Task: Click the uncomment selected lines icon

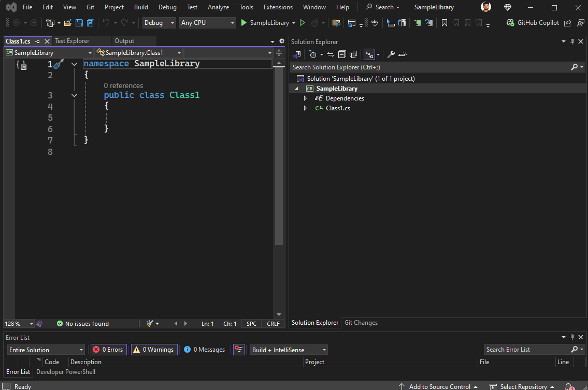Action: (x=429, y=23)
